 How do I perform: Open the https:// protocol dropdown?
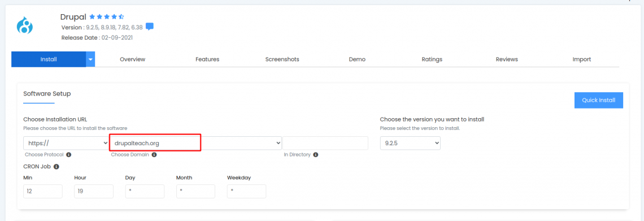pos(66,143)
